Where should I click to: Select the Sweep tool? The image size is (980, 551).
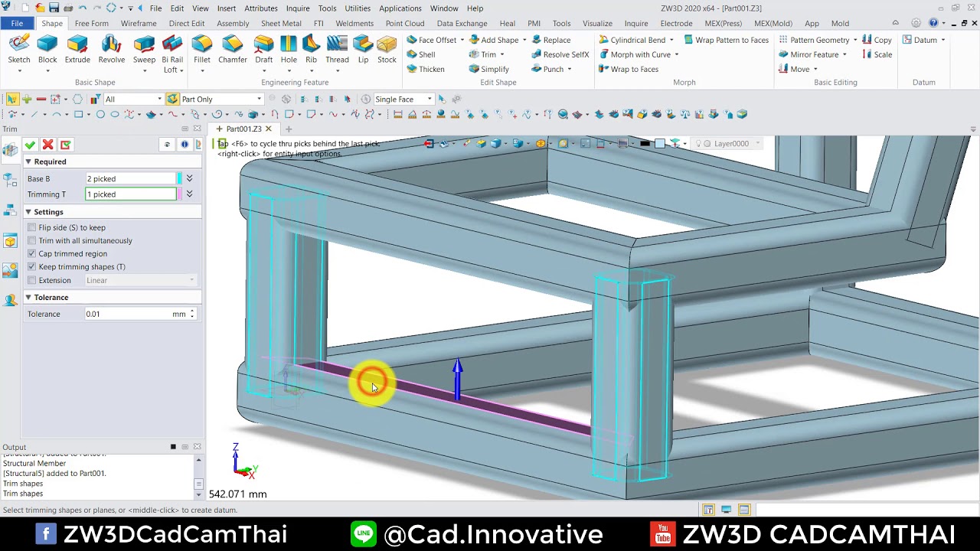(x=144, y=49)
